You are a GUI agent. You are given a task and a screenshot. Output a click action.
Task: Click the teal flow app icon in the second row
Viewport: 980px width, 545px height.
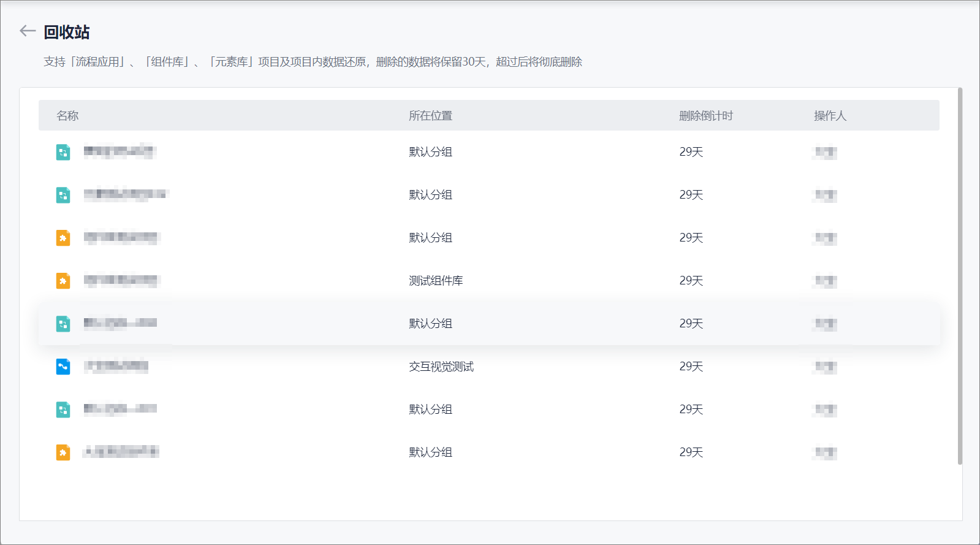pyautogui.click(x=63, y=195)
